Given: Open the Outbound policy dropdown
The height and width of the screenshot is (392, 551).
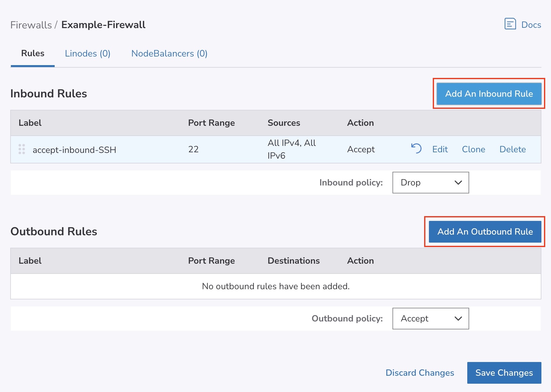Looking at the screenshot, I should (430, 319).
